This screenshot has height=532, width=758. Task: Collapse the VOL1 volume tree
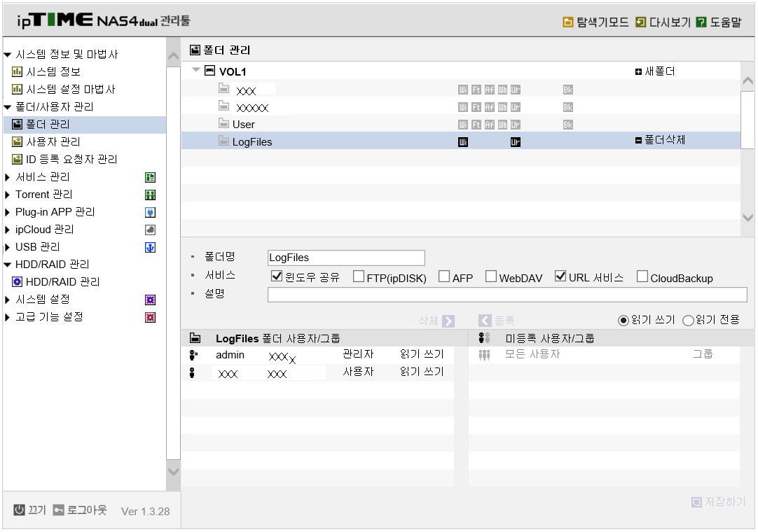pos(195,70)
